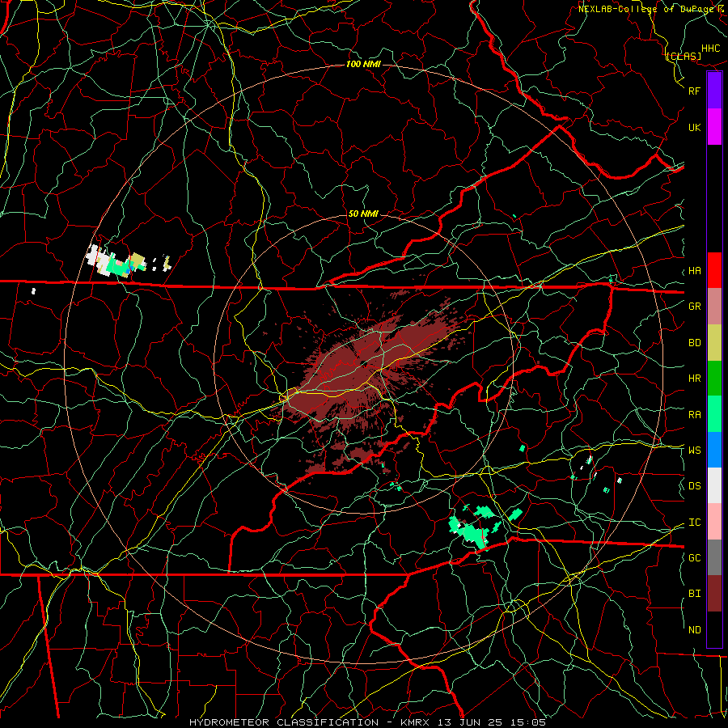728x728 pixels.
Task: Click the 'WS' legend label
Action: [x=694, y=451]
